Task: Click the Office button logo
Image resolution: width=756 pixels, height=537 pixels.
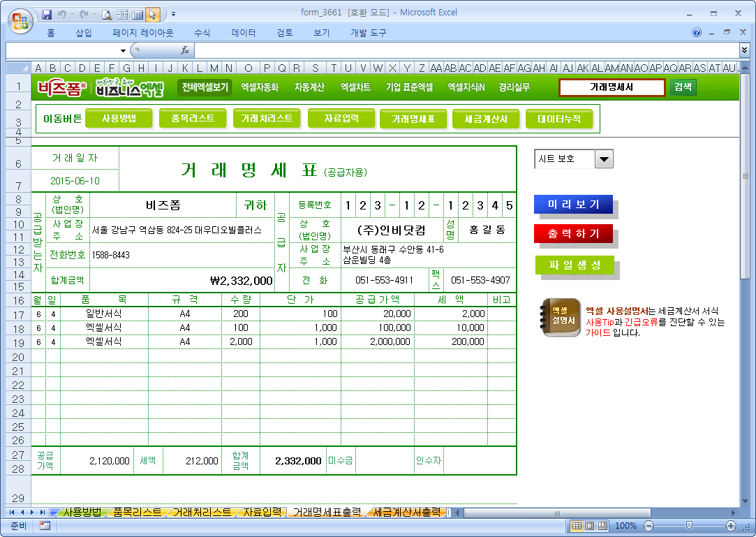Action: pos(20,19)
